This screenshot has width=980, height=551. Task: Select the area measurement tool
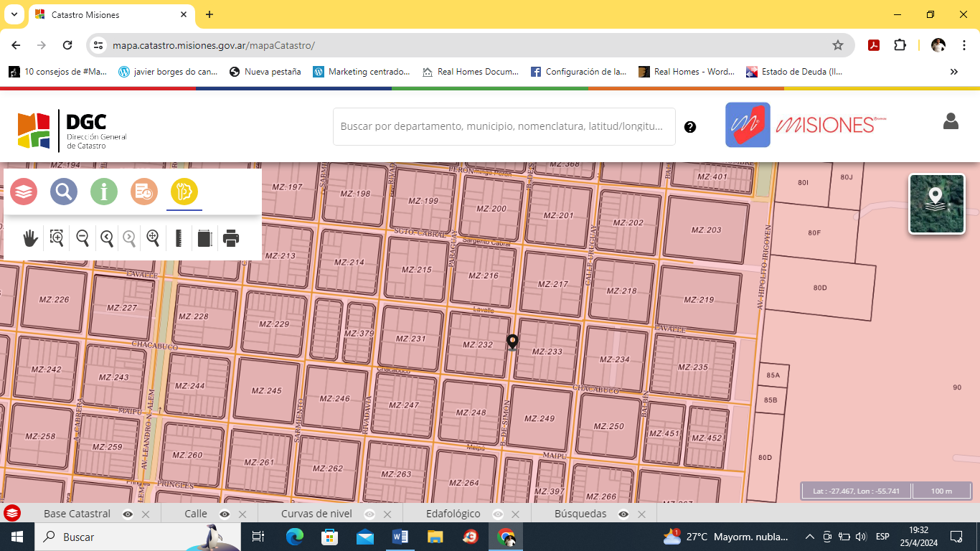[204, 238]
